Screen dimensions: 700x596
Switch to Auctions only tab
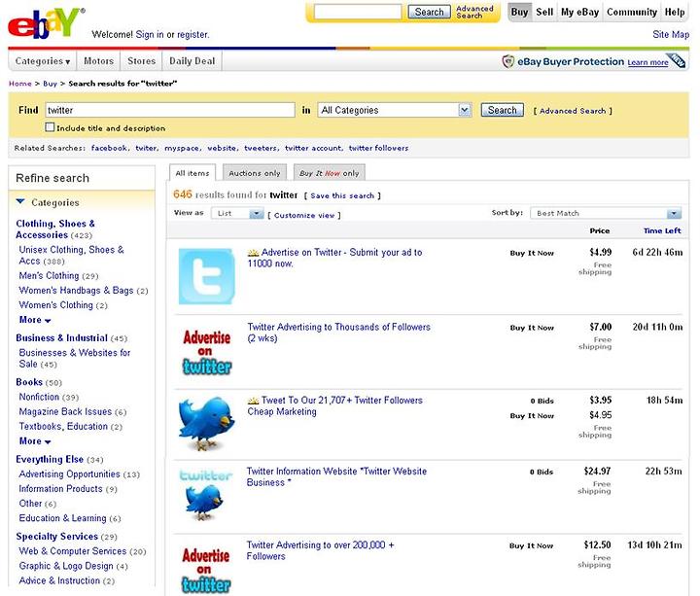[255, 173]
